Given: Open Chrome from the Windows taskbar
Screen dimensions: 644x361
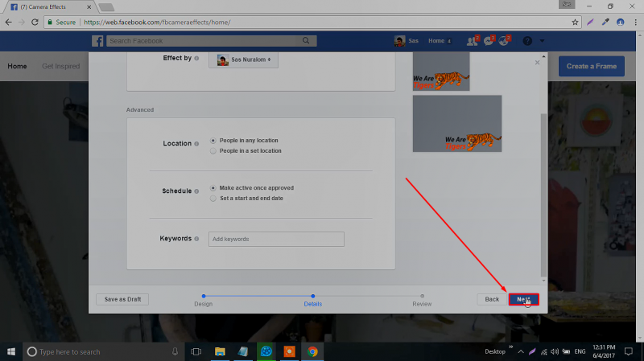Looking at the screenshot, I should pos(312,351).
